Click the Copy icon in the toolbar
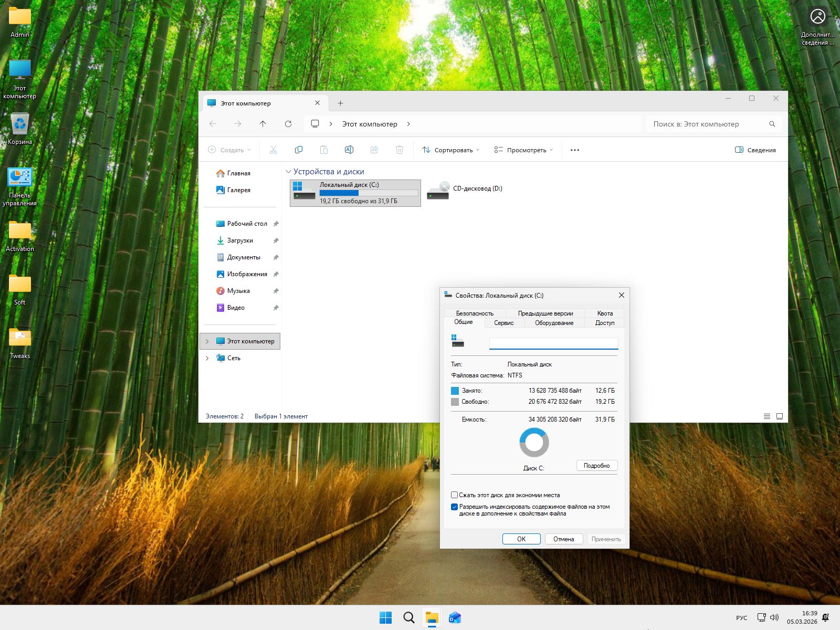 298,150
